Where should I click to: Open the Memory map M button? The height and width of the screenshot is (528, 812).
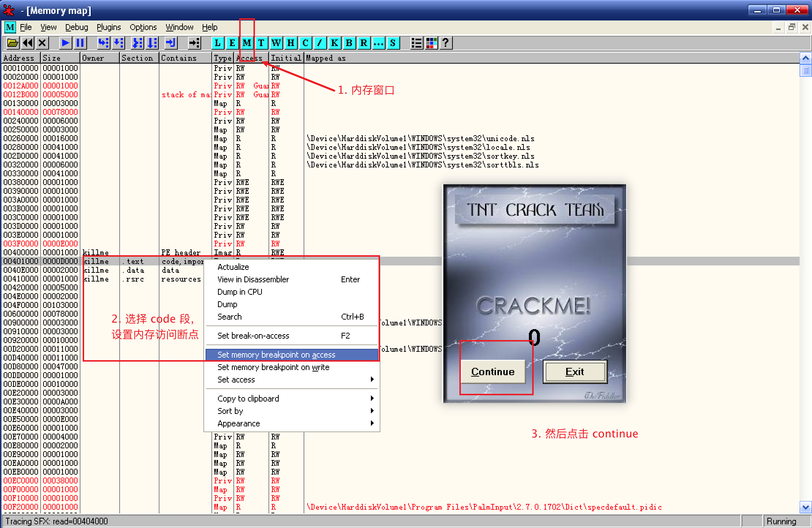(247, 43)
